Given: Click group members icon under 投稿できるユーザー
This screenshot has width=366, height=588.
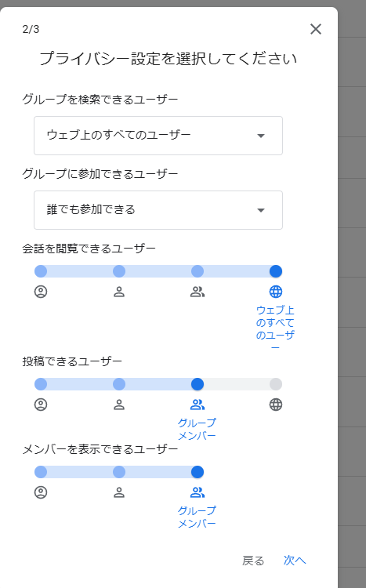Looking at the screenshot, I should pyautogui.click(x=197, y=405).
